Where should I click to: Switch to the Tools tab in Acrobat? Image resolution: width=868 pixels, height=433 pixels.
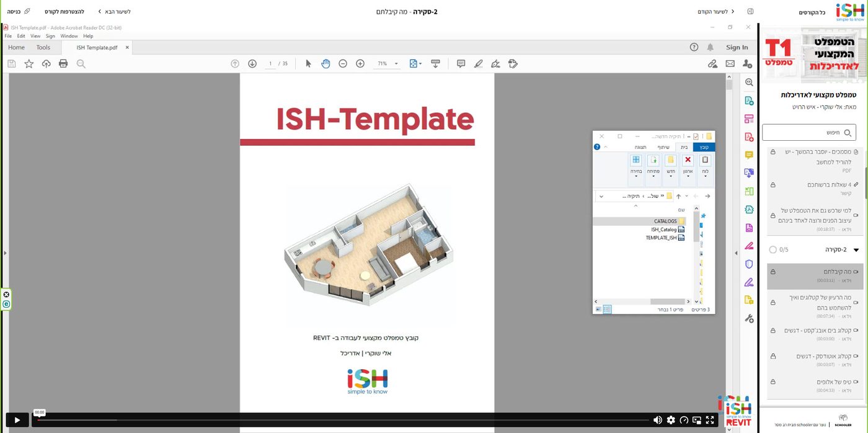tap(43, 47)
